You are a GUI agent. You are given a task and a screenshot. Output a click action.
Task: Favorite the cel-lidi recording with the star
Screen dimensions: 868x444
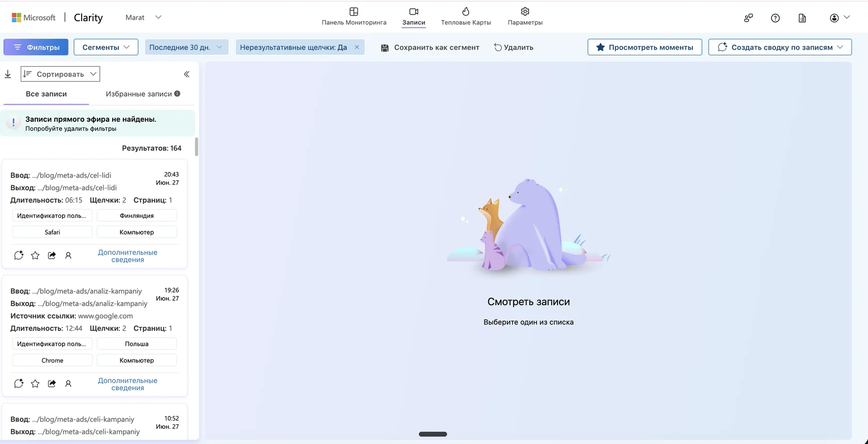pos(35,256)
